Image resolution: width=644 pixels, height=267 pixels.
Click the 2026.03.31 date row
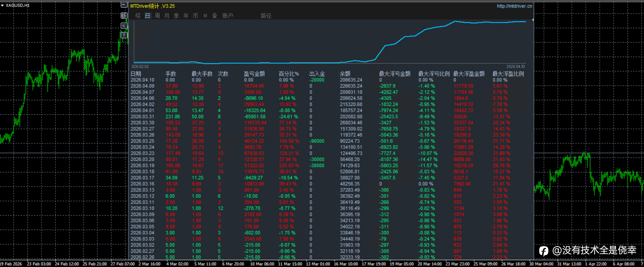142,117
